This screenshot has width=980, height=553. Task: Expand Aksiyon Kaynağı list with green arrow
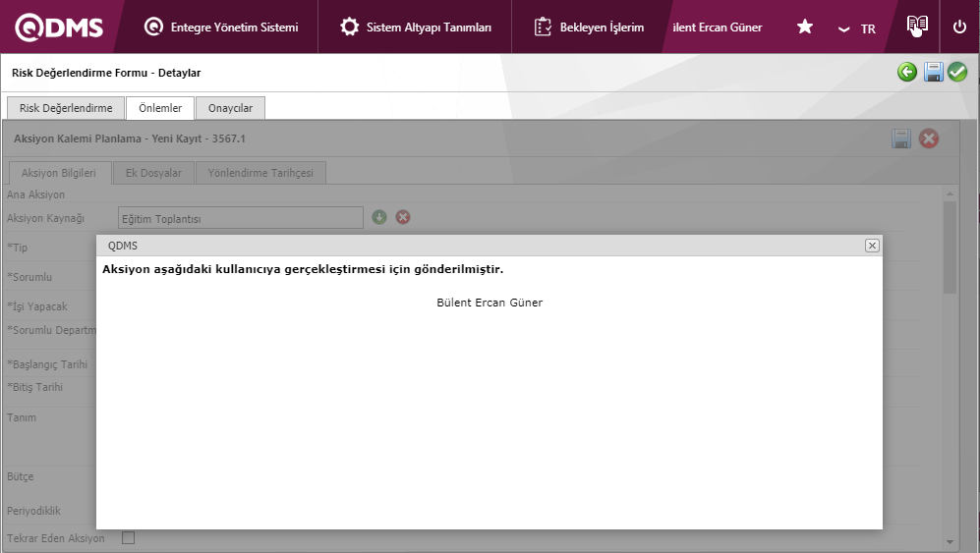pos(379,217)
